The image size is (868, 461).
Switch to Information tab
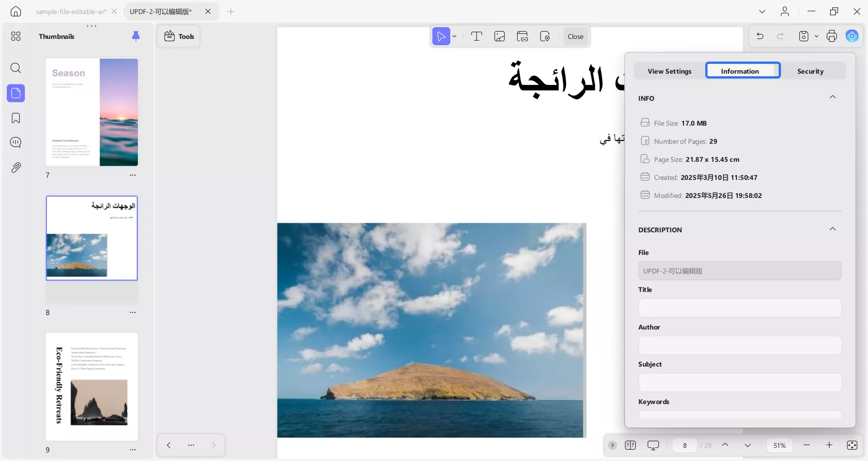(743, 71)
